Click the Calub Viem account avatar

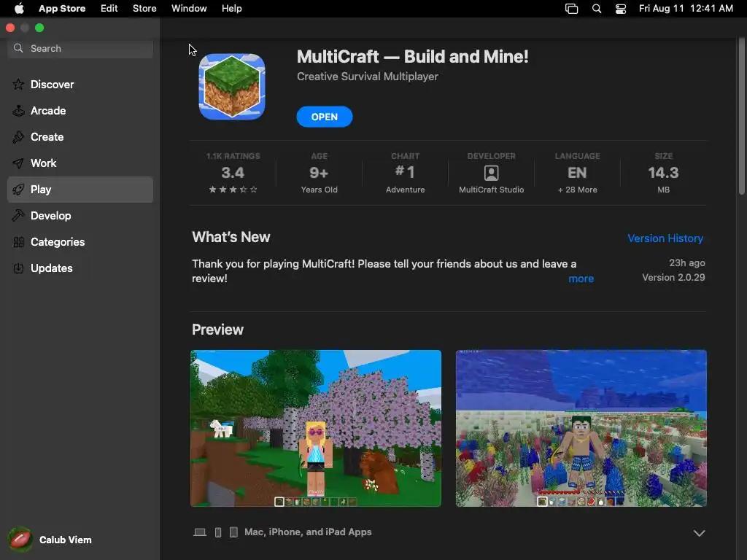point(20,540)
